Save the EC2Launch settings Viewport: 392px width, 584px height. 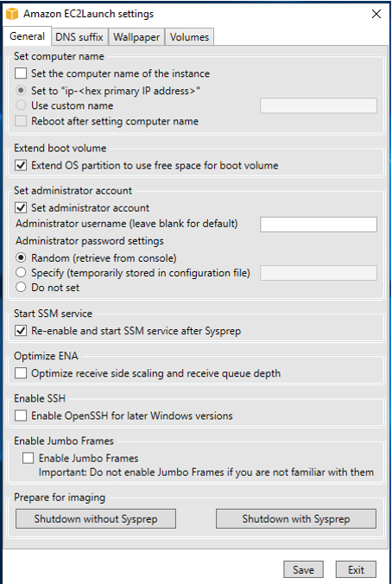click(x=303, y=570)
